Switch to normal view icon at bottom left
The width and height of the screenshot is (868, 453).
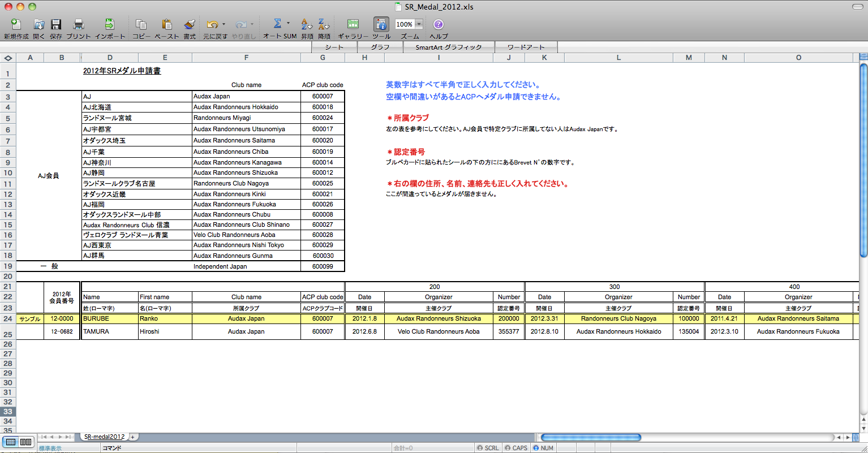click(11, 442)
